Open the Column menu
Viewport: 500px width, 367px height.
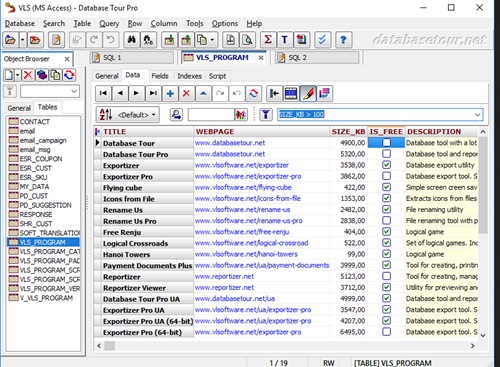click(164, 24)
